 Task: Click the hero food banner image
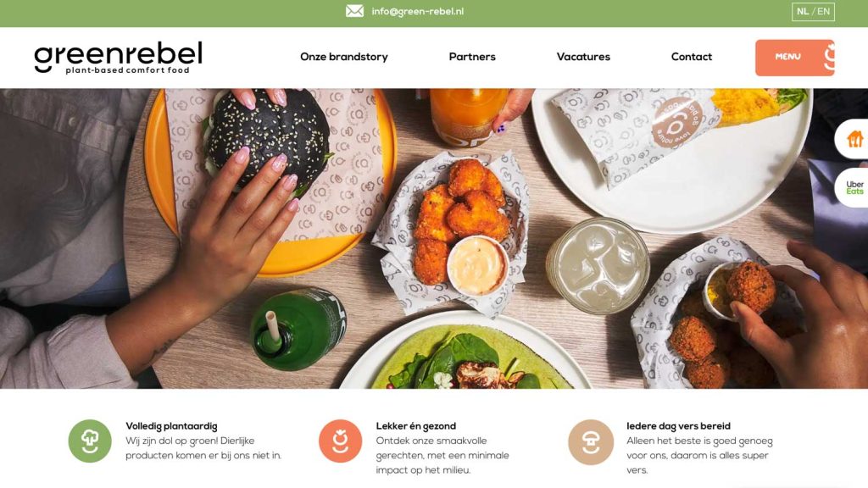click(434, 238)
